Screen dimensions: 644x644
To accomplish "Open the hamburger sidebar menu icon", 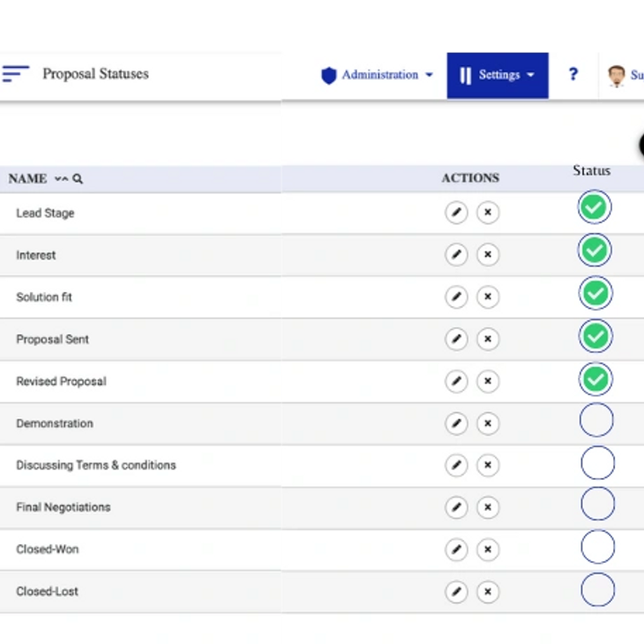I will point(15,73).
